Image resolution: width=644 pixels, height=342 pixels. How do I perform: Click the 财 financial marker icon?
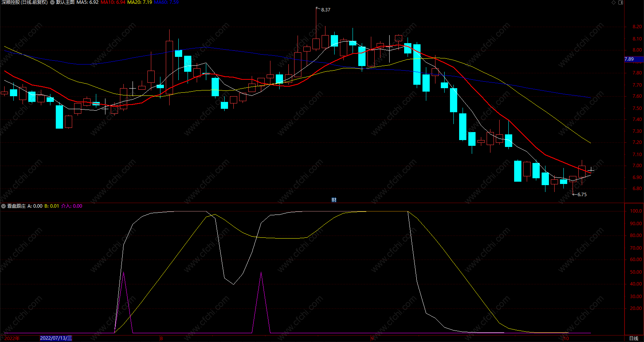pos(334,200)
